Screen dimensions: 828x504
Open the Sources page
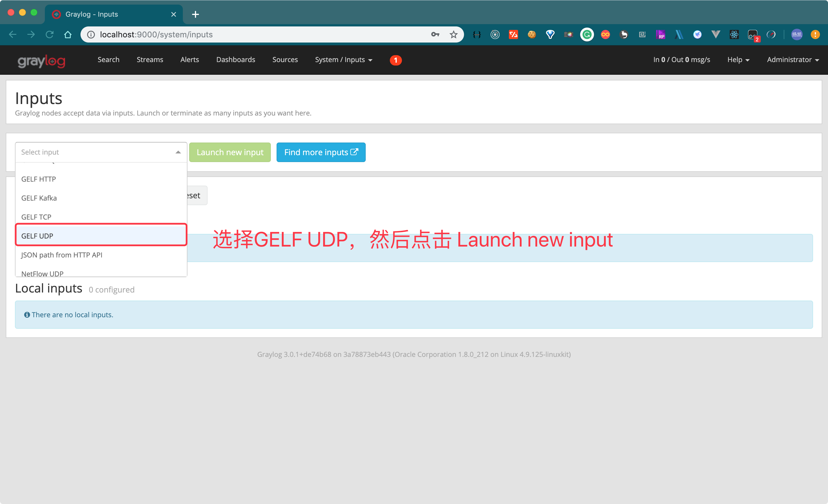coord(285,60)
